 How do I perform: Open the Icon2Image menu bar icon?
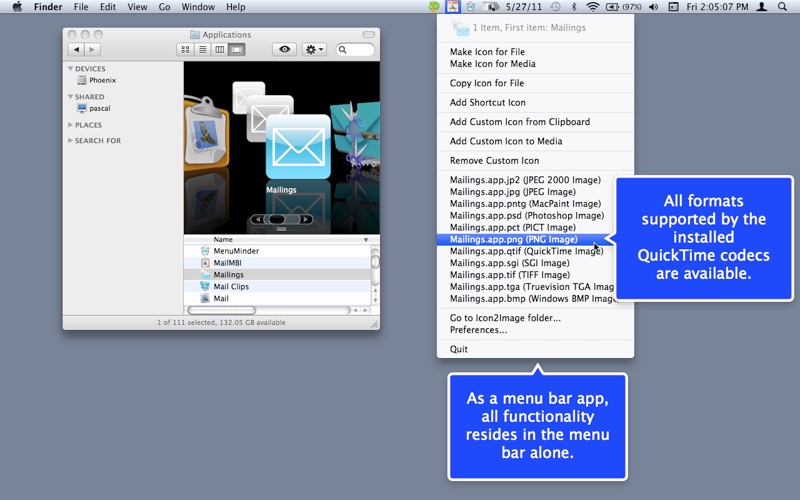(453, 7)
